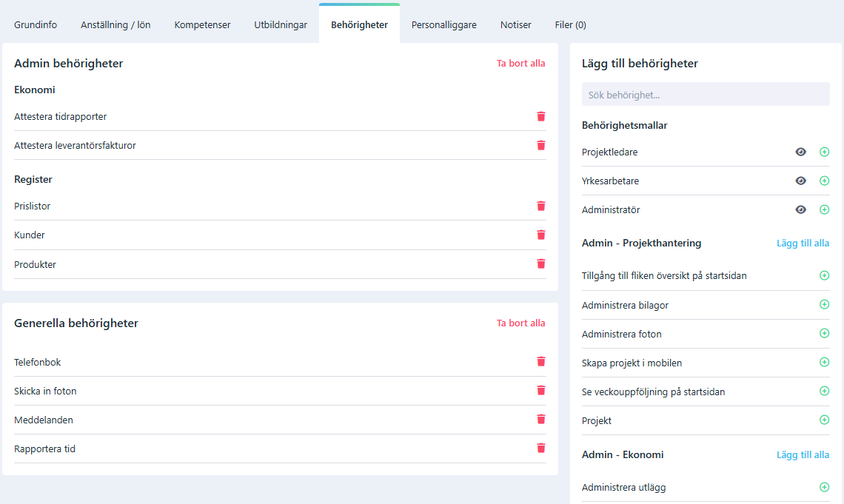This screenshot has height=504, width=844.
Task: Add the Yrkesarbetare template
Action: (824, 181)
